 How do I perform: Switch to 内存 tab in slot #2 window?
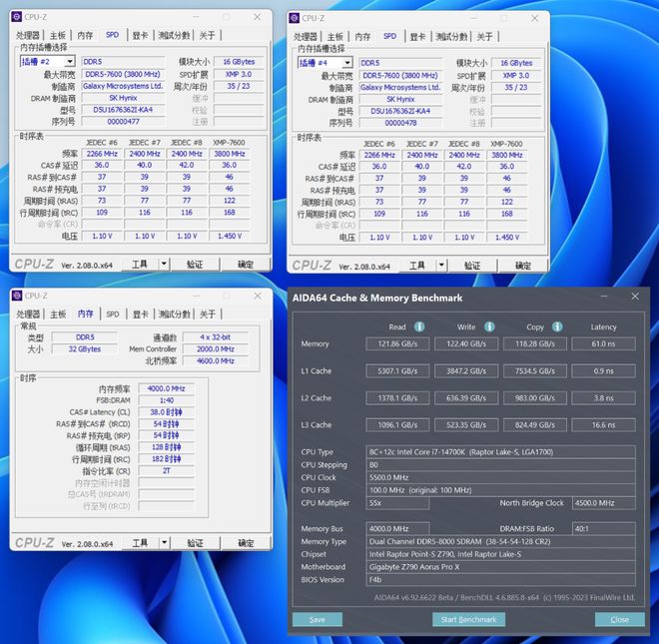[x=85, y=35]
